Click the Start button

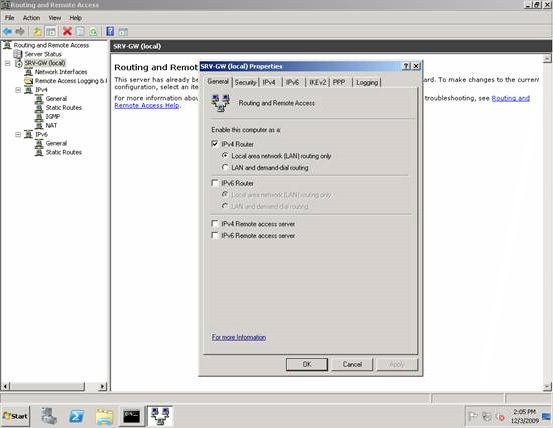[x=16, y=416]
